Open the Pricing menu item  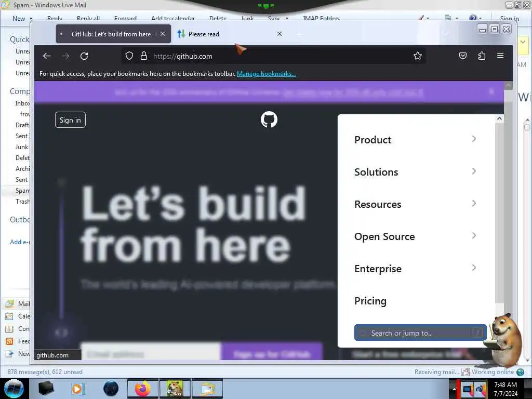pos(370,301)
